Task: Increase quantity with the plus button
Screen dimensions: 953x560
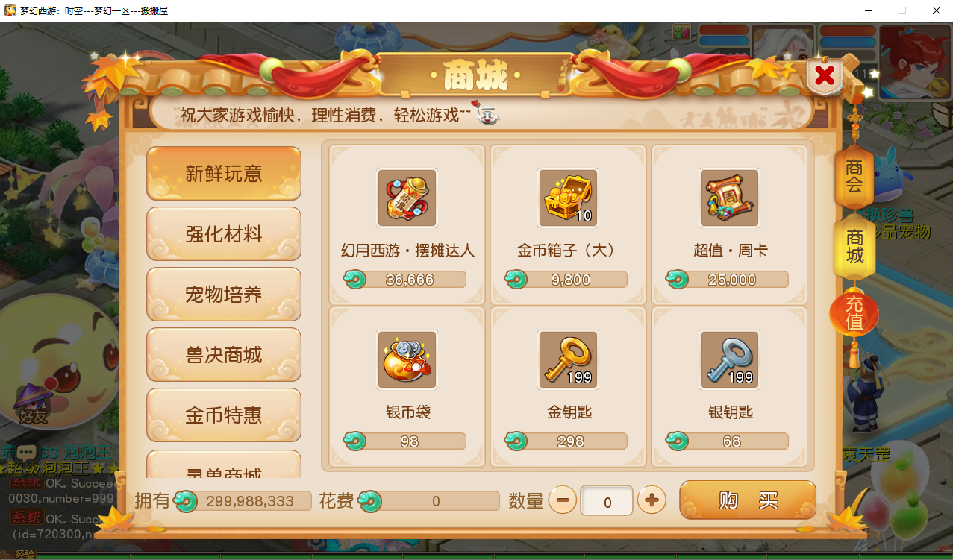Action: point(652,500)
